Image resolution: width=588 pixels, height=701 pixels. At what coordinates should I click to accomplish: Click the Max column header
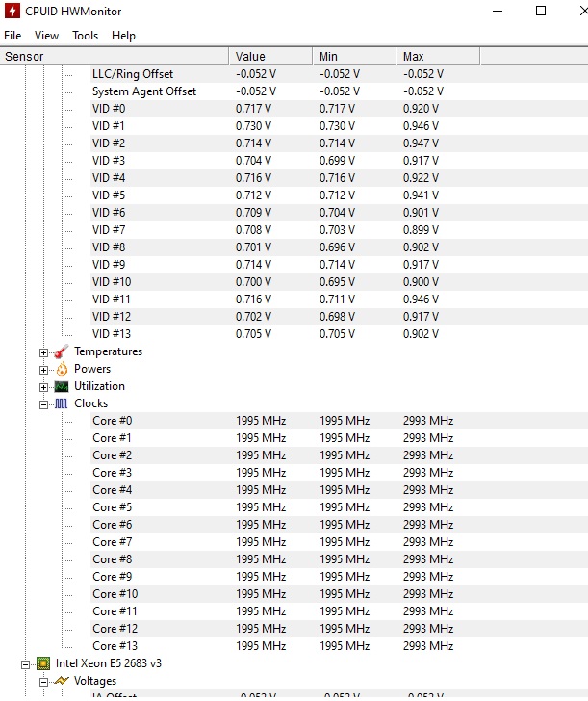click(x=438, y=56)
